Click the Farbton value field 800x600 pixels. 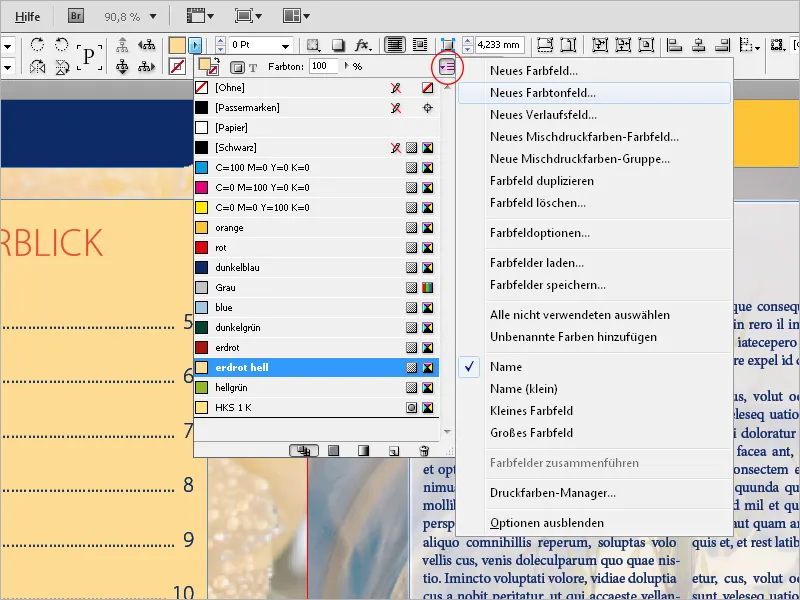pyautogui.click(x=323, y=66)
